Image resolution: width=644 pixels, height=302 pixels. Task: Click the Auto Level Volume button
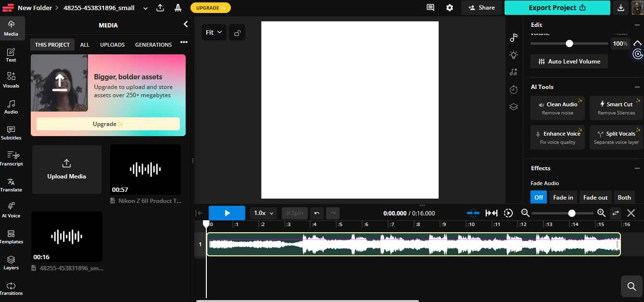569,62
